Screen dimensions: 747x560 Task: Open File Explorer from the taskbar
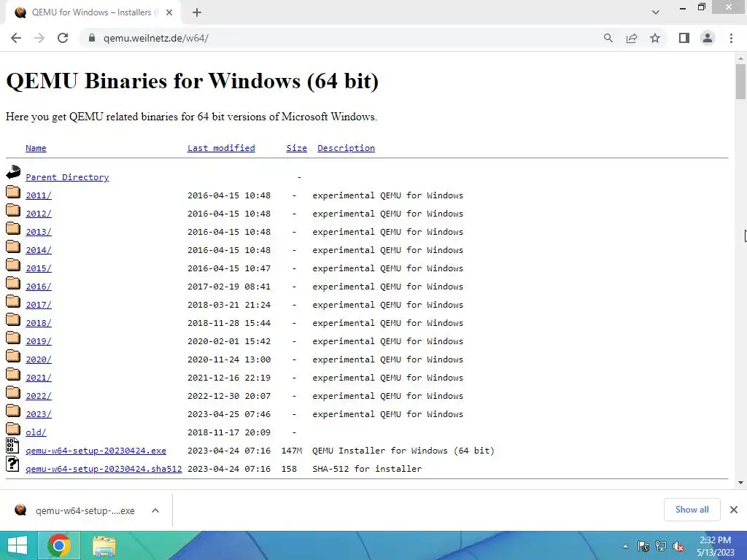point(104,546)
